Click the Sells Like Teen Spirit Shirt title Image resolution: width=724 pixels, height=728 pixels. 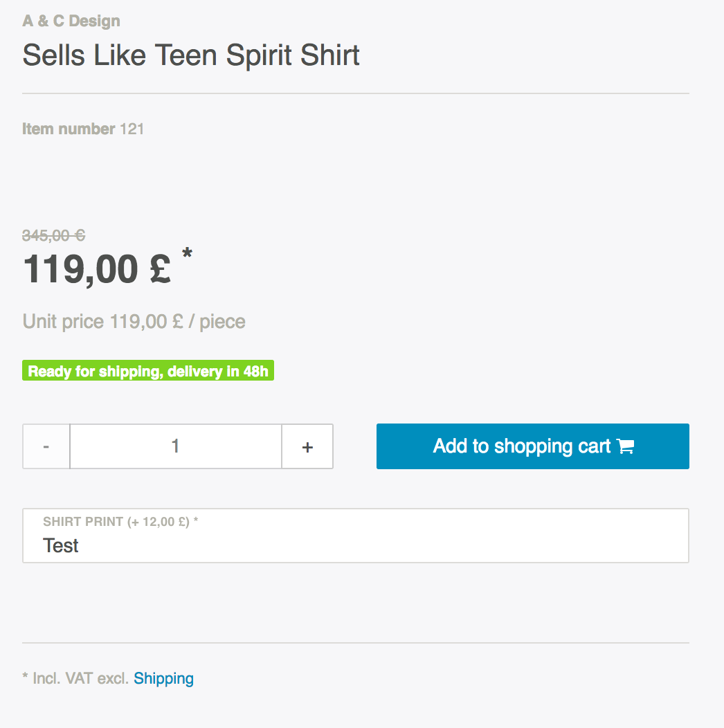pyautogui.click(x=191, y=55)
